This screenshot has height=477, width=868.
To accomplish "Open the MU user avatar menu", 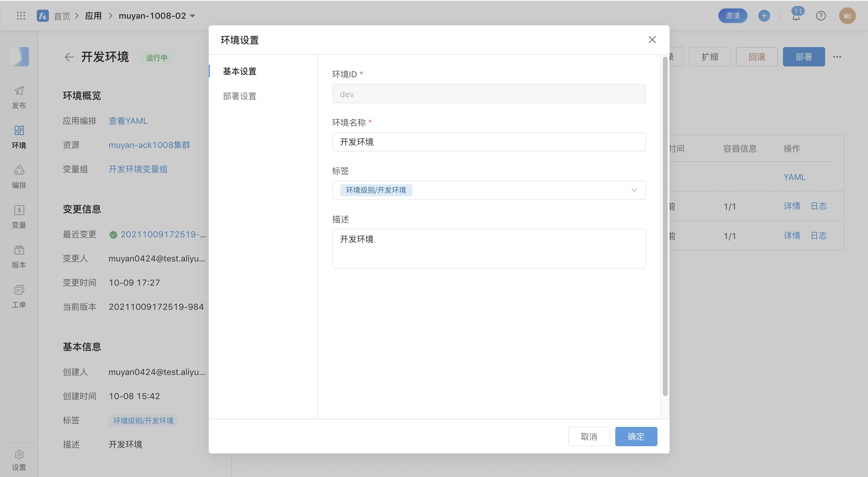I will 847,15.
